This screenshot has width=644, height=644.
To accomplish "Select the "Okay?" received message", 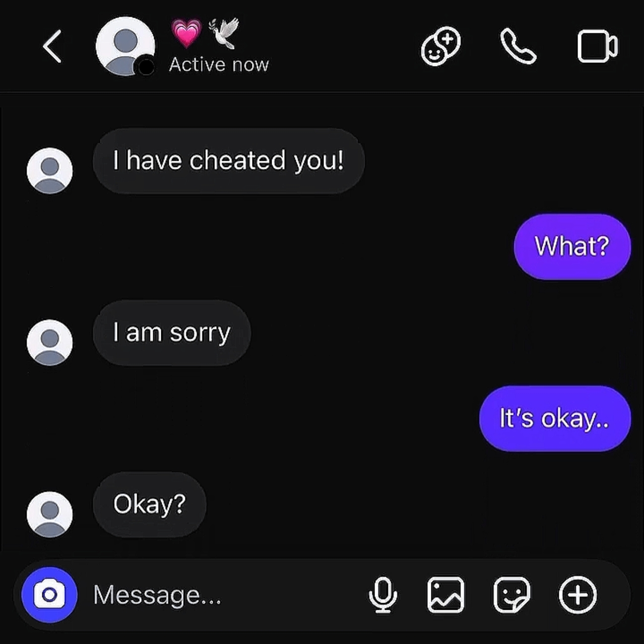I will point(150,504).
